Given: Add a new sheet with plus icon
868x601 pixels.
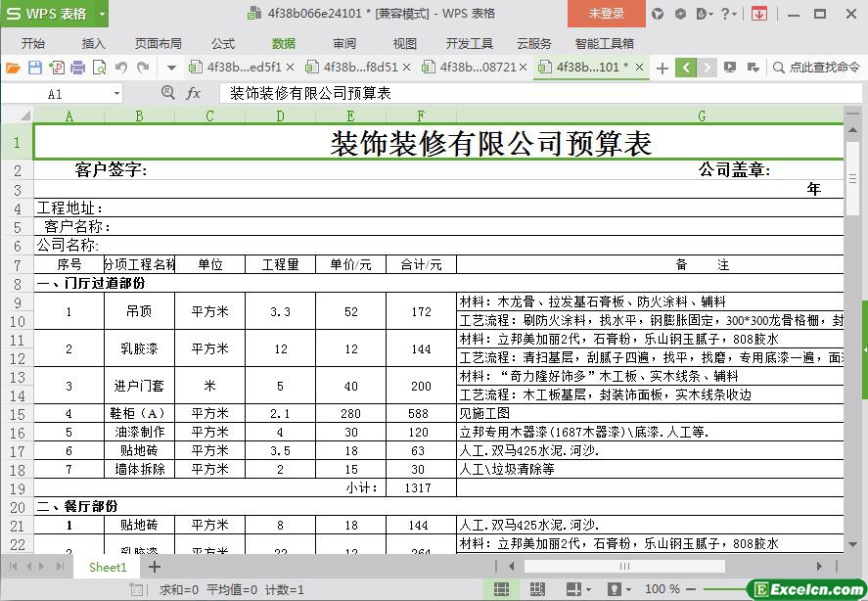Looking at the screenshot, I should tap(154, 567).
